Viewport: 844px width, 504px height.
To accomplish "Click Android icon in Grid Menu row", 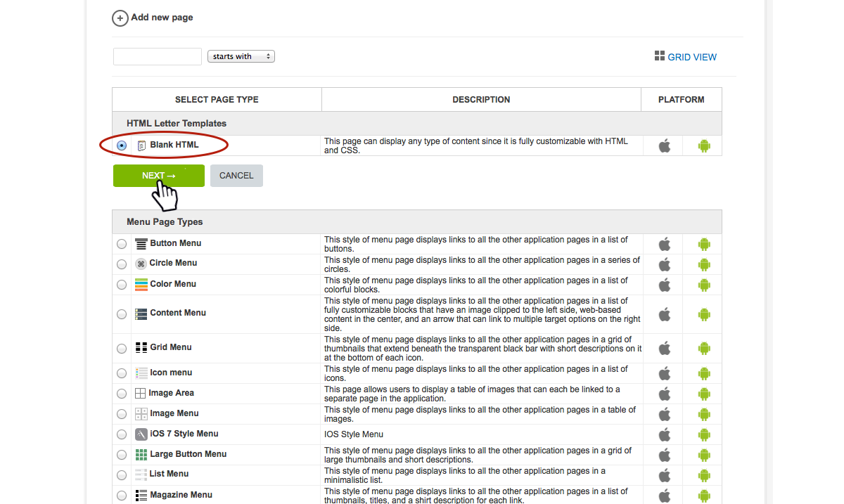I will tap(704, 348).
